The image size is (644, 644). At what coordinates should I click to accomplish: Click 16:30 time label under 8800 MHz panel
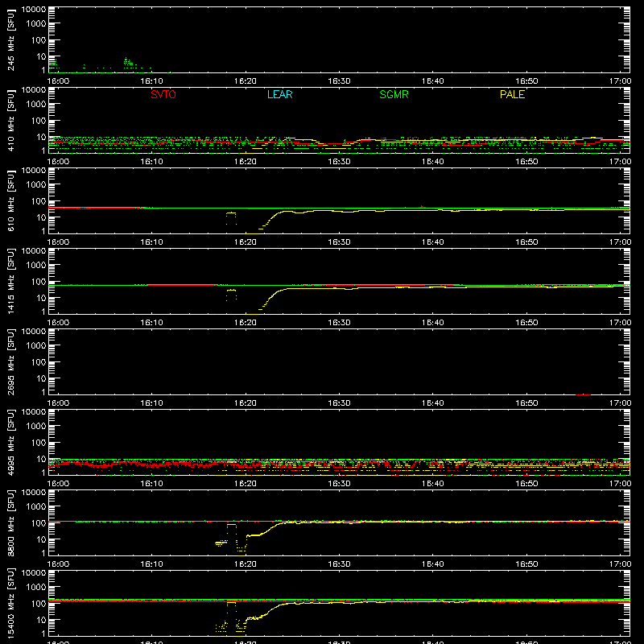(x=339, y=564)
